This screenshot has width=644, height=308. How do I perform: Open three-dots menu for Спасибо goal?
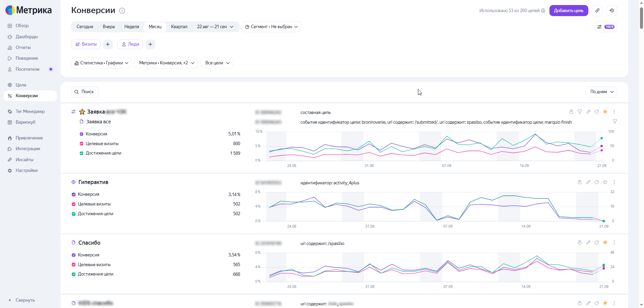[614, 243]
